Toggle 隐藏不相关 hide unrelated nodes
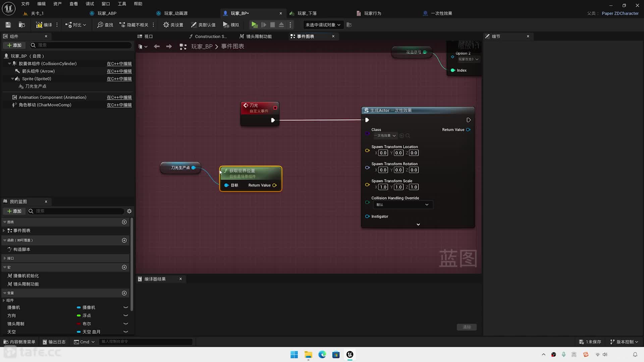Screen dimensions: 644x362 [x=134, y=25]
